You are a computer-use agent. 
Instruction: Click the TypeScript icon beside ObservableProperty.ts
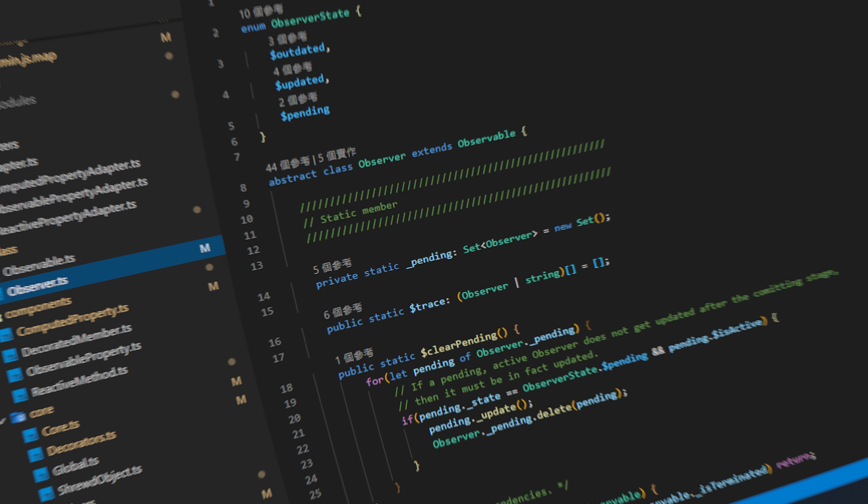(15, 376)
